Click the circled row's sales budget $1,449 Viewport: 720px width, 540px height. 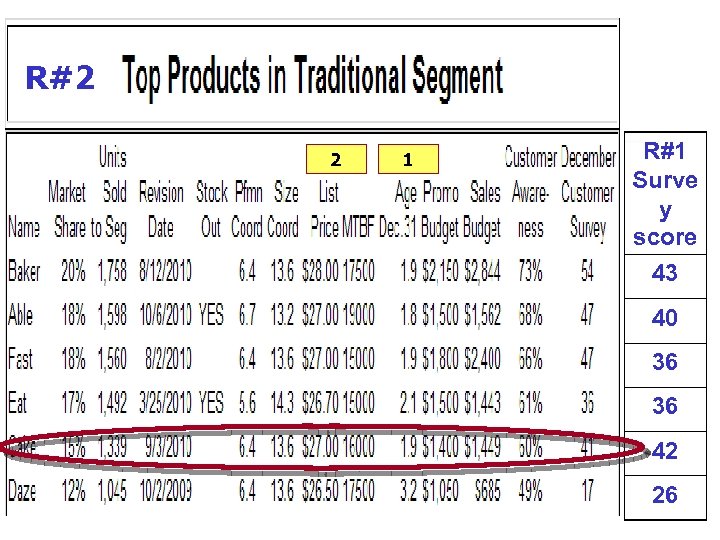482,447
